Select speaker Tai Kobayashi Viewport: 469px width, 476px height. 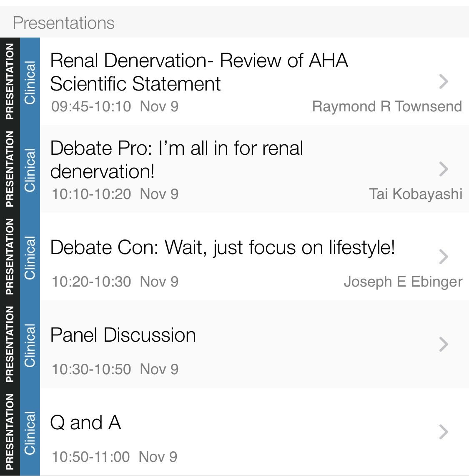click(x=416, y=194)
